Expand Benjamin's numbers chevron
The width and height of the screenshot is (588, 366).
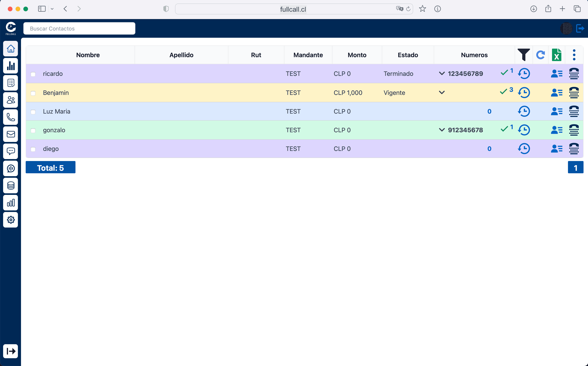click(442, 92)
